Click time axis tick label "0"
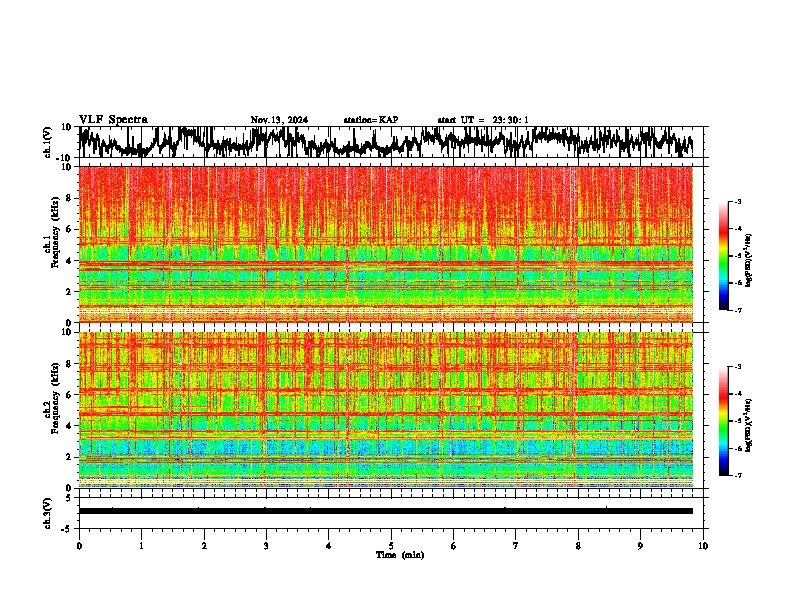The width and height of the screenshot is (792, 612). [79, 546]
